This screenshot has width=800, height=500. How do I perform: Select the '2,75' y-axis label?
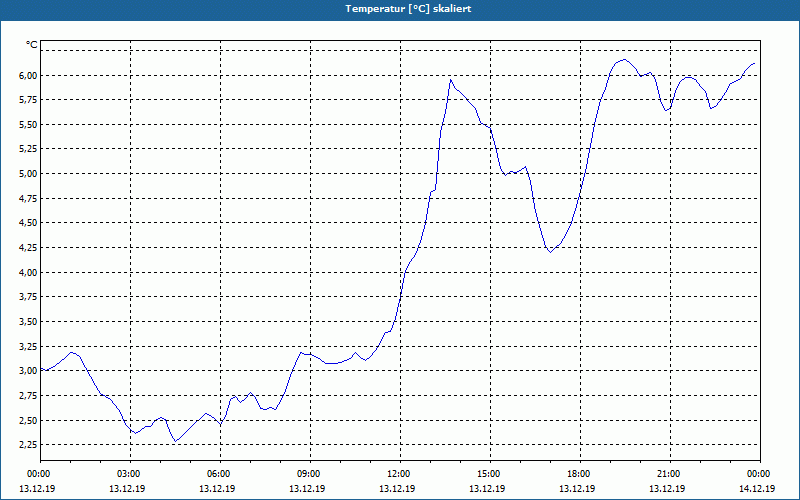[28, 396]
